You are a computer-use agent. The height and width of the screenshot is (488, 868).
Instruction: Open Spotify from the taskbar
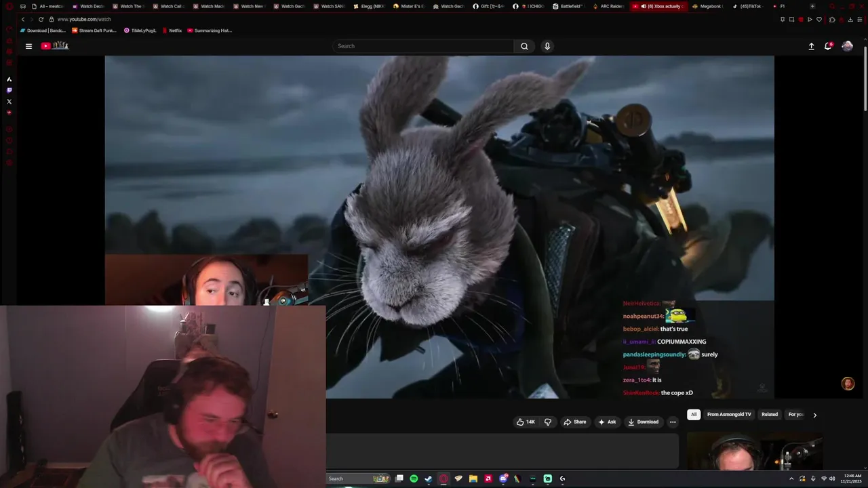pos(414,479)
